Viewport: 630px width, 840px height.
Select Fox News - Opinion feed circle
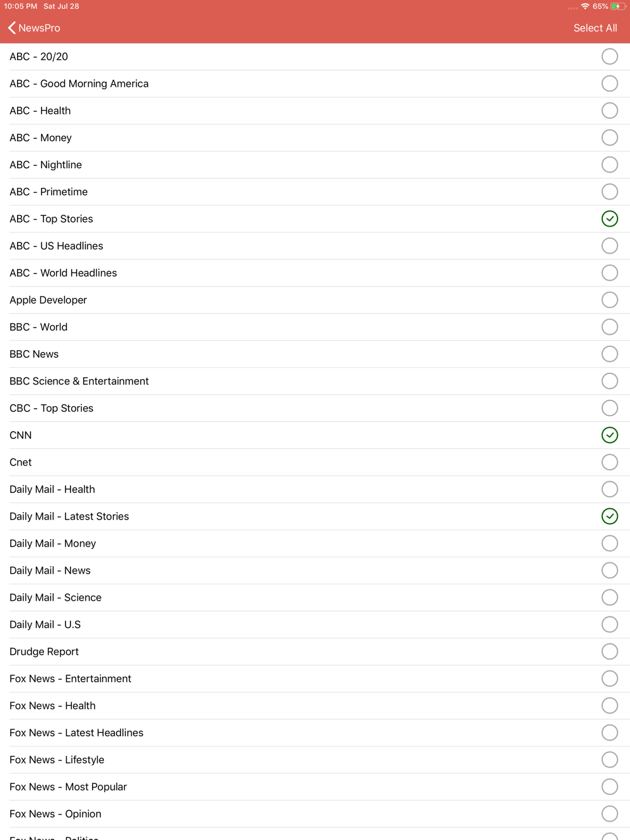click(x=609, y=814)
